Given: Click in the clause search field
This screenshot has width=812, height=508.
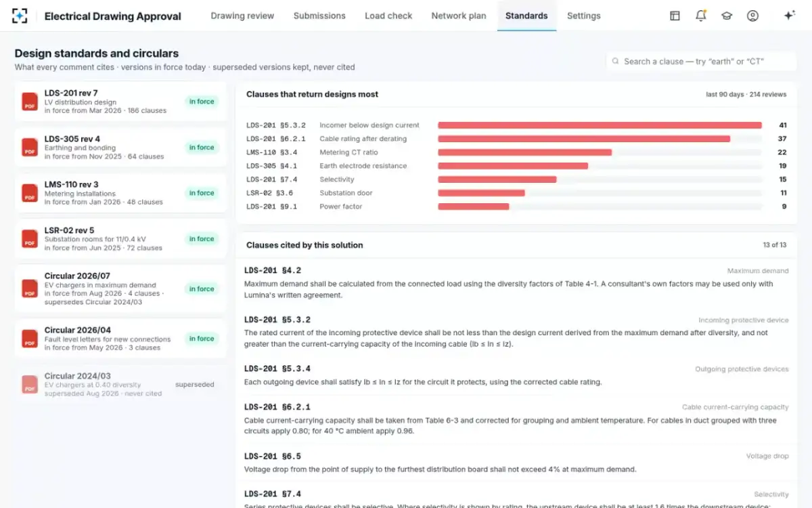Looking at the screenshot, I should point(701,61).
